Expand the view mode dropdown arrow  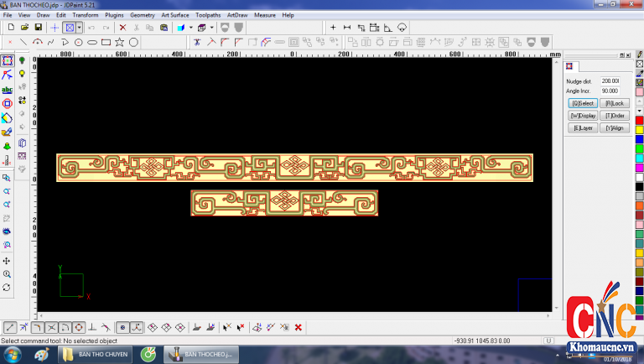79,28
